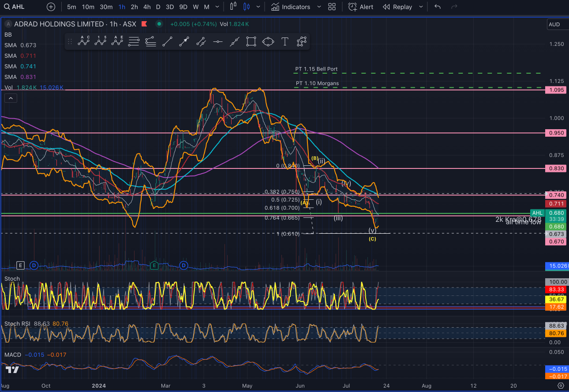Image resolution: width=569 pixels, height=392 pixels.
Task: Open the chart style dropdown arrow
Action: (x=258, y=7)
